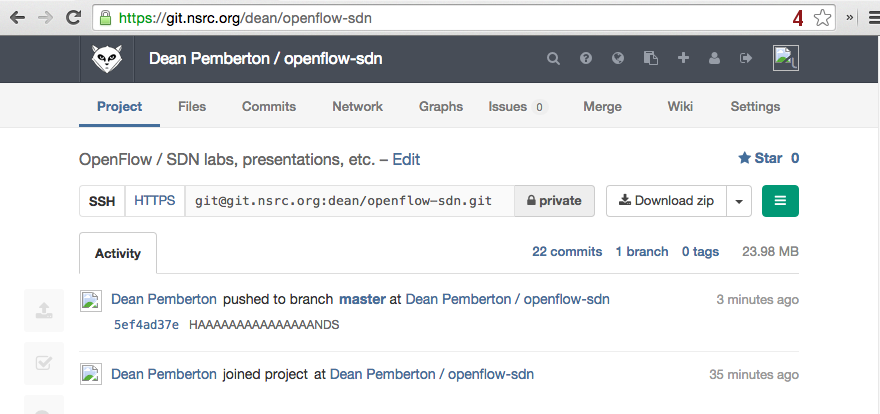Open the green hamburger menu button
880x414 pixels.
(x=780, y=201)
